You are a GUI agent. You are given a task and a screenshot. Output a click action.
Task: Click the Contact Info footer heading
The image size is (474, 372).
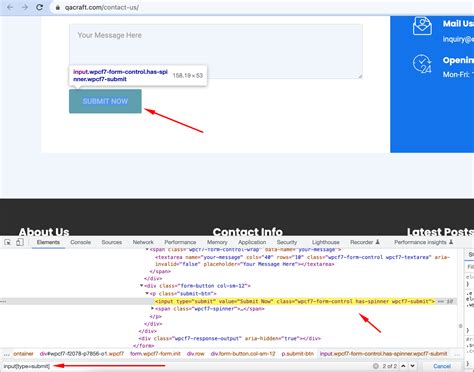[248, 231]
